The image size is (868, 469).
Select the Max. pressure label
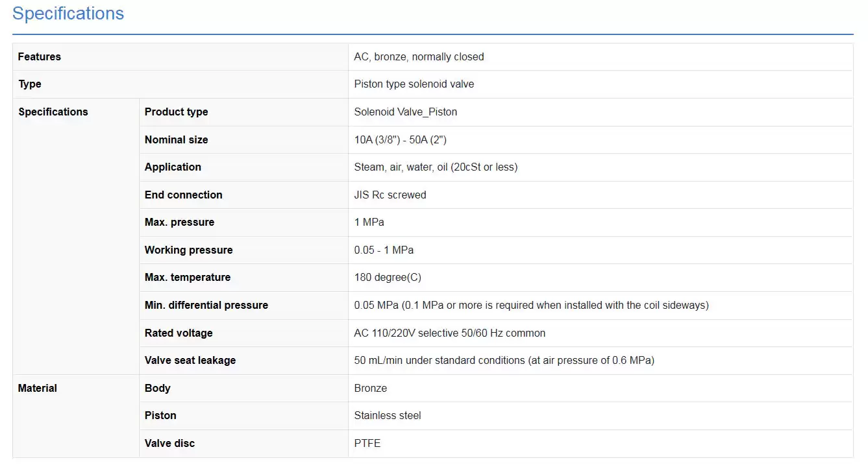click(x=179, y=222)
